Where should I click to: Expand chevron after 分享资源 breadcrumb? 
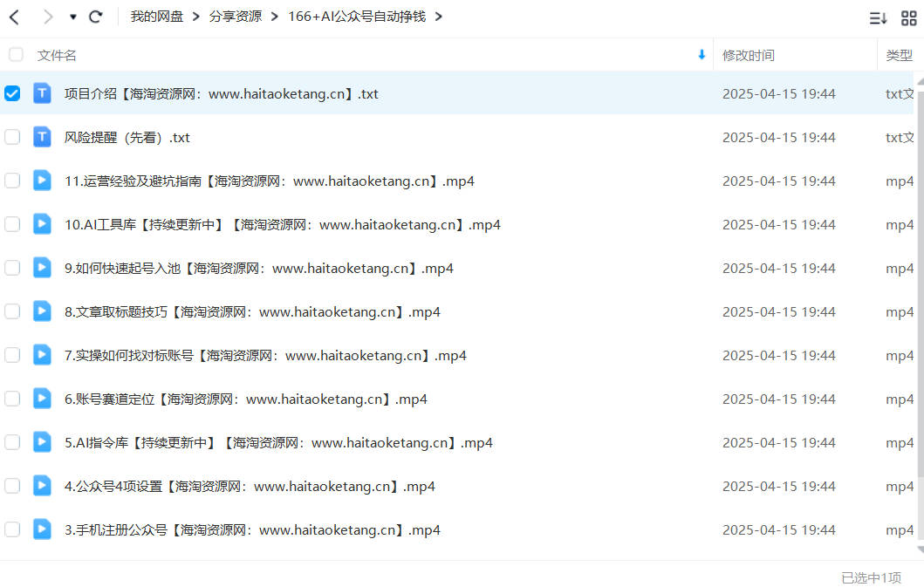(x=275, y=17)
